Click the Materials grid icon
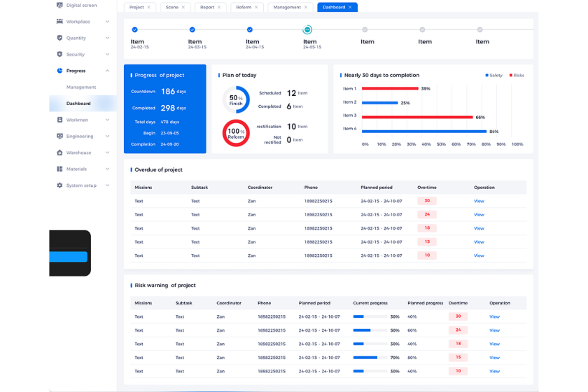 point(59,169)
